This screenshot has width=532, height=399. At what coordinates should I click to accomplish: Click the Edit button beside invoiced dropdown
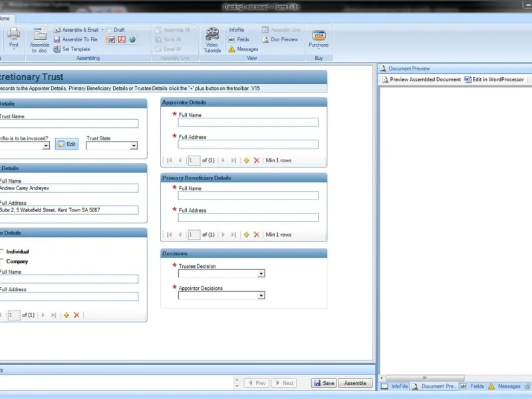pos(67,144)
